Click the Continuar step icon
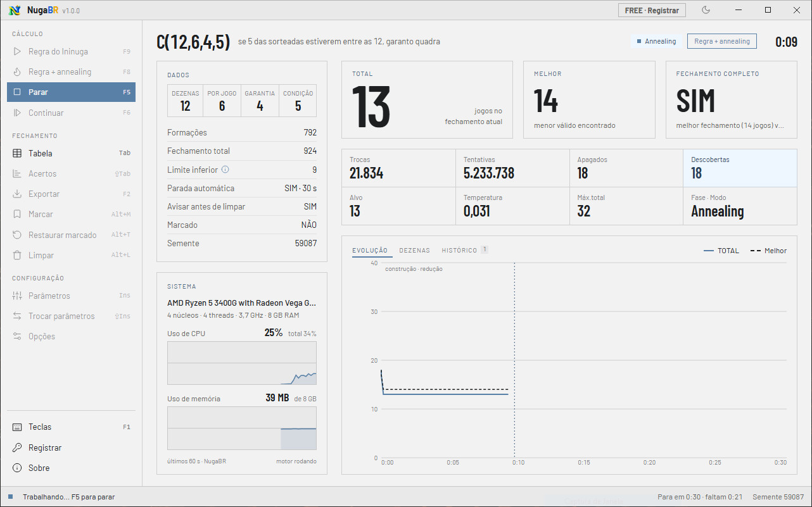Viewport: 812px width, 507px height. [x=17, y=113]
